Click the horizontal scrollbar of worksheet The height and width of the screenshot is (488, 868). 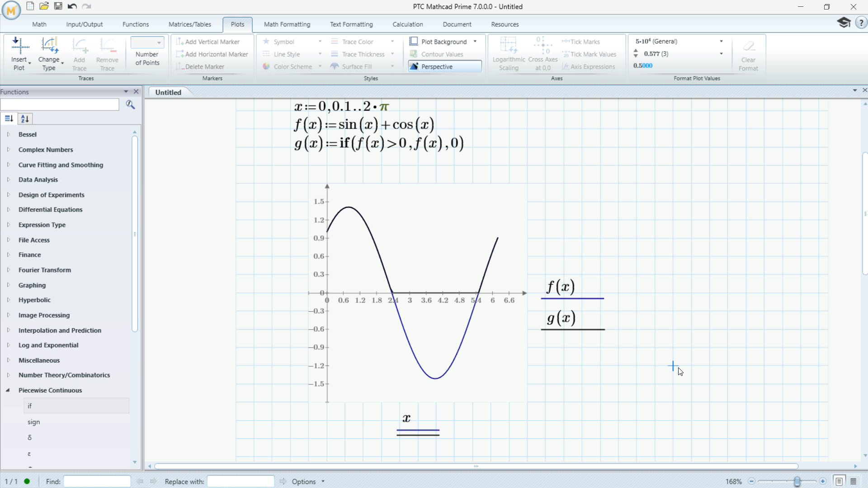[x=476, y=466]
